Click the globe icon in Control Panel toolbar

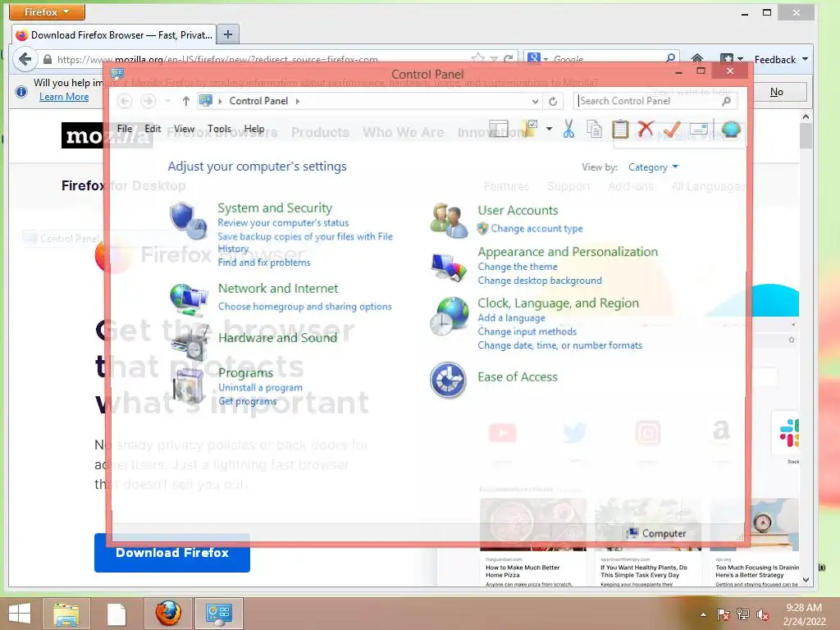731,129
